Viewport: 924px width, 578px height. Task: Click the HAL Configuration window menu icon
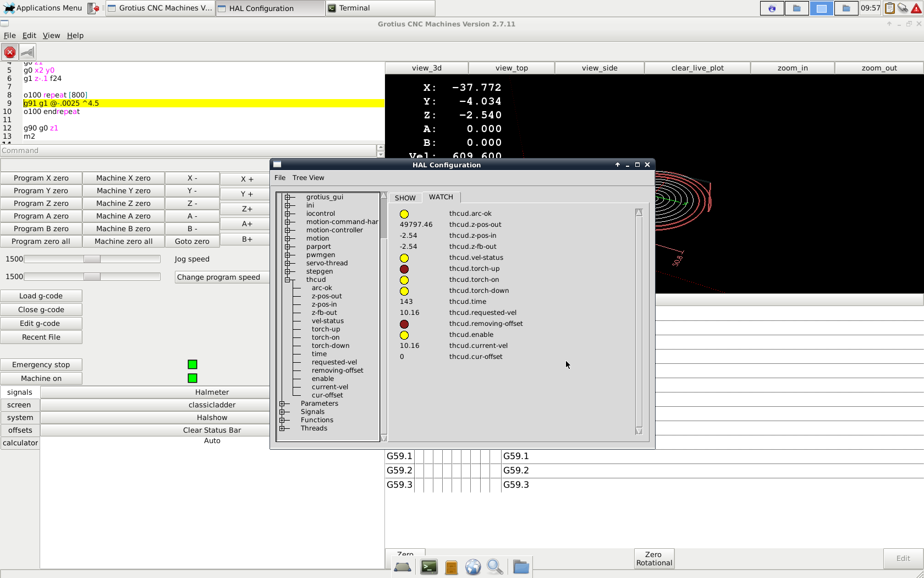click(277, 164)
